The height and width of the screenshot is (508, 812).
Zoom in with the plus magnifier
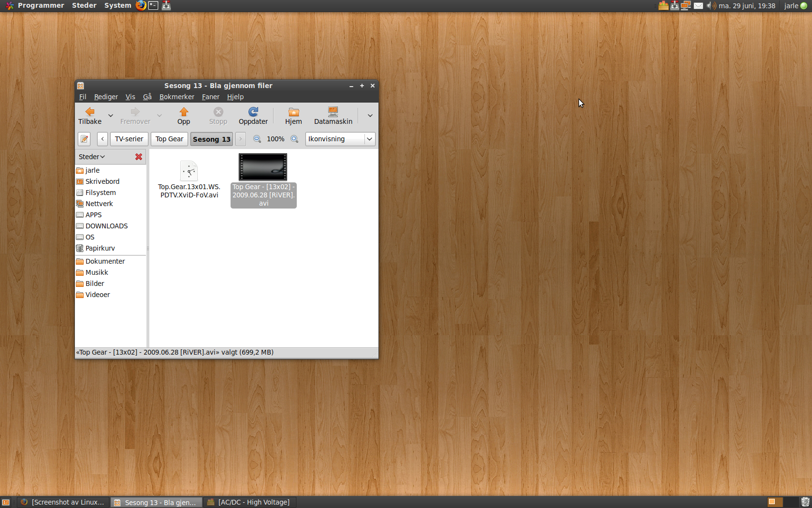pos(294,139)
